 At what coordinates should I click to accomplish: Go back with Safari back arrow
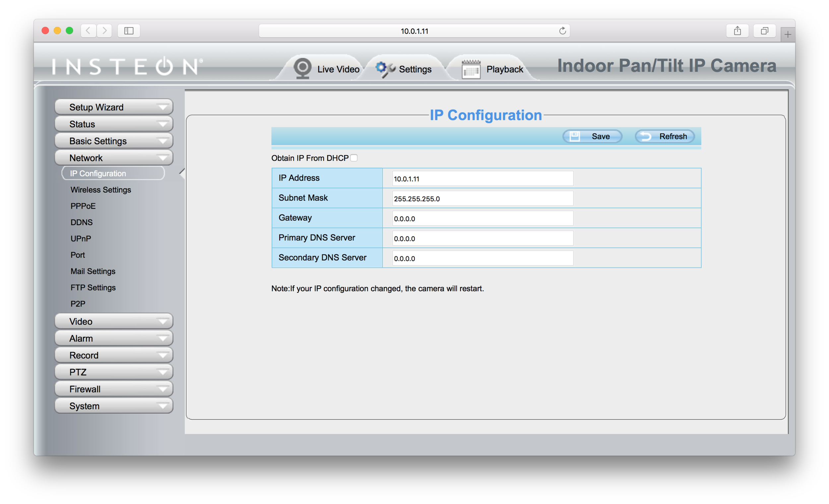88,31
